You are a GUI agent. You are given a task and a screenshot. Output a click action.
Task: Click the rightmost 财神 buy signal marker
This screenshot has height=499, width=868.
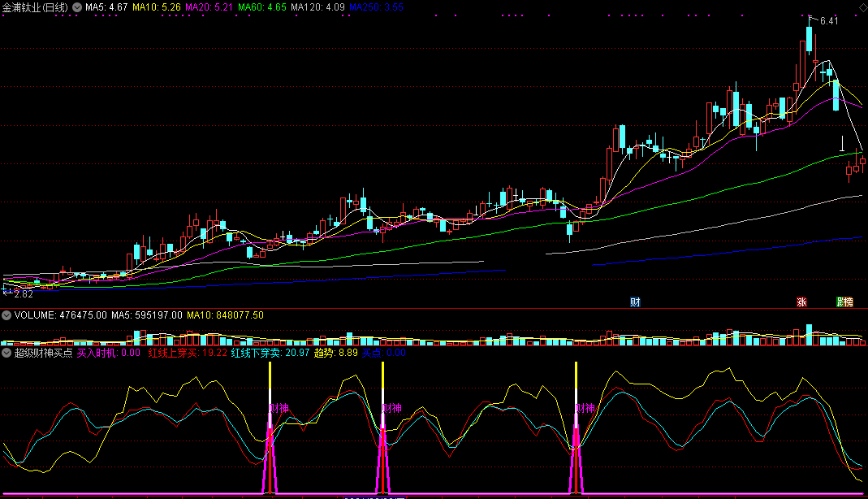click(585, 408)
